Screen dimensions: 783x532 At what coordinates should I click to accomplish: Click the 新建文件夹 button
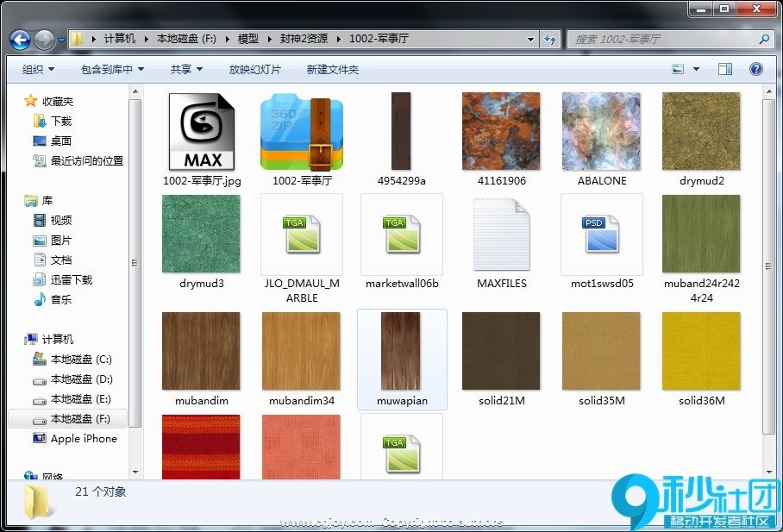point(333,69)
